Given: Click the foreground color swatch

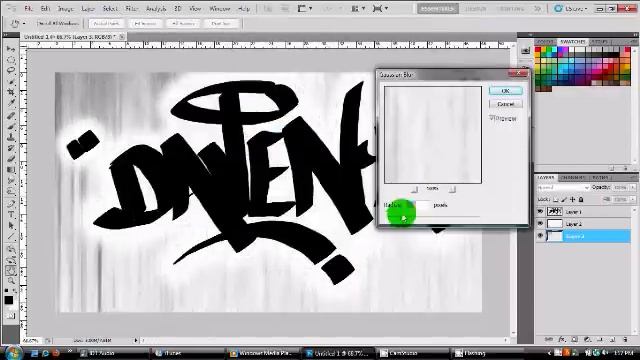Looking at the screenshot, I should tap(9, 300).
